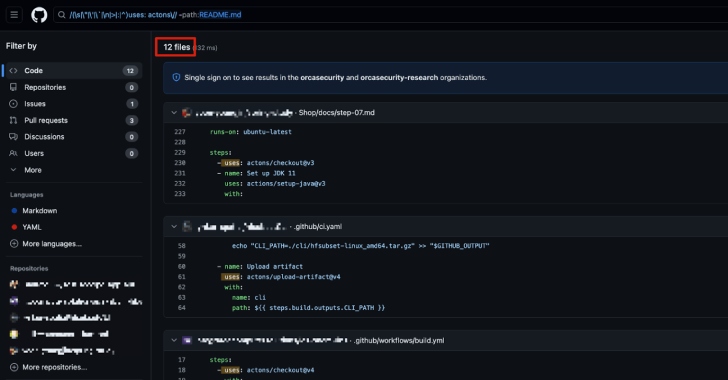The image size is (728, 380).
Task: Open More repositories option
Action: click(54, 367)
